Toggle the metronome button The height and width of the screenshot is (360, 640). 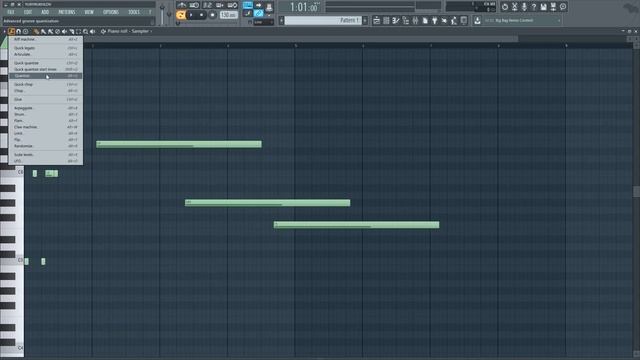point(182,5)
